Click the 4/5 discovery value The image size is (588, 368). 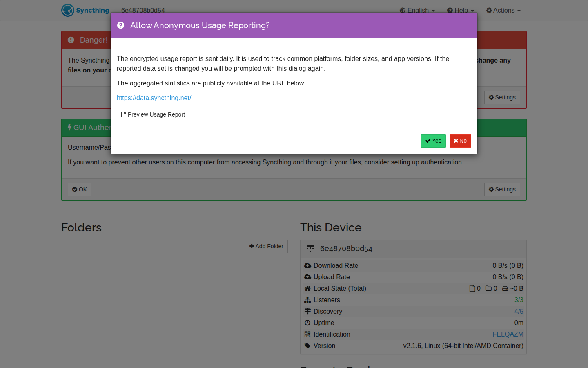point(519,311)
